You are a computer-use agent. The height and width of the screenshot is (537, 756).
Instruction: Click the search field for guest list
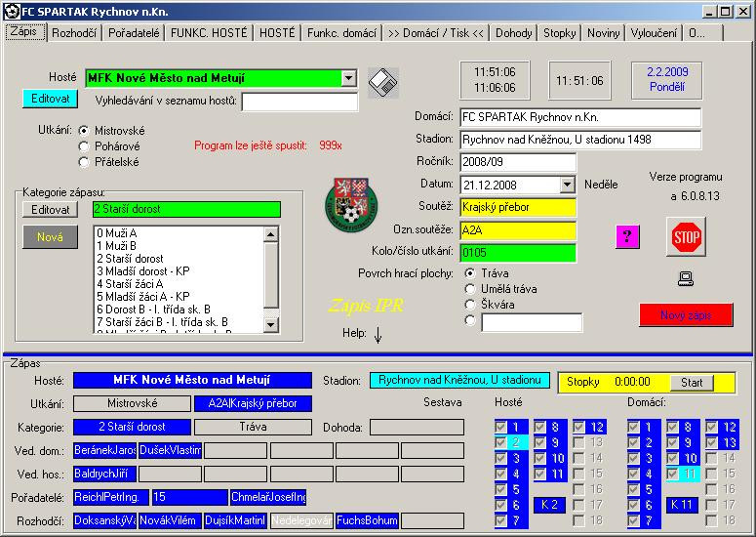click(299, 102)
